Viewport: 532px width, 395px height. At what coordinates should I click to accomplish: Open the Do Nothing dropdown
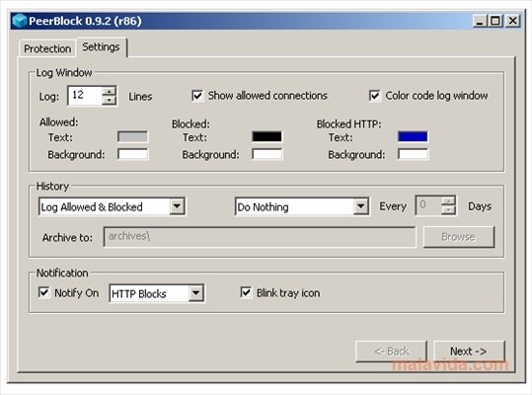[360, 206]
